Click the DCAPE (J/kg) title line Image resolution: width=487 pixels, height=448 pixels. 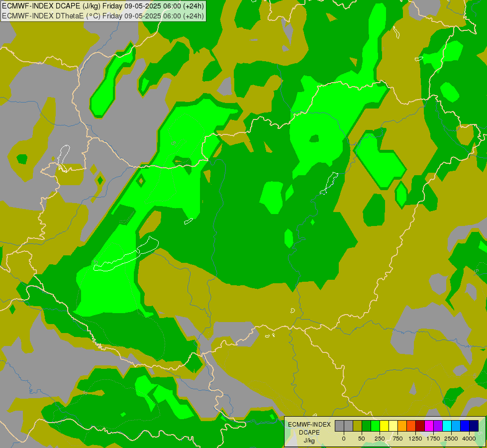(x=103, y=6)
